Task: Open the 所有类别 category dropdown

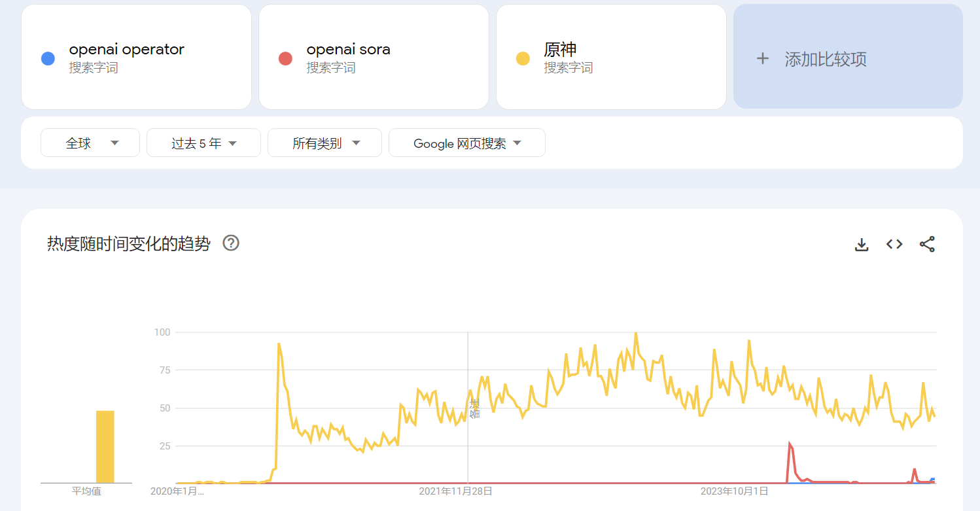Action: pyautogui.click(x=324, y=143)
